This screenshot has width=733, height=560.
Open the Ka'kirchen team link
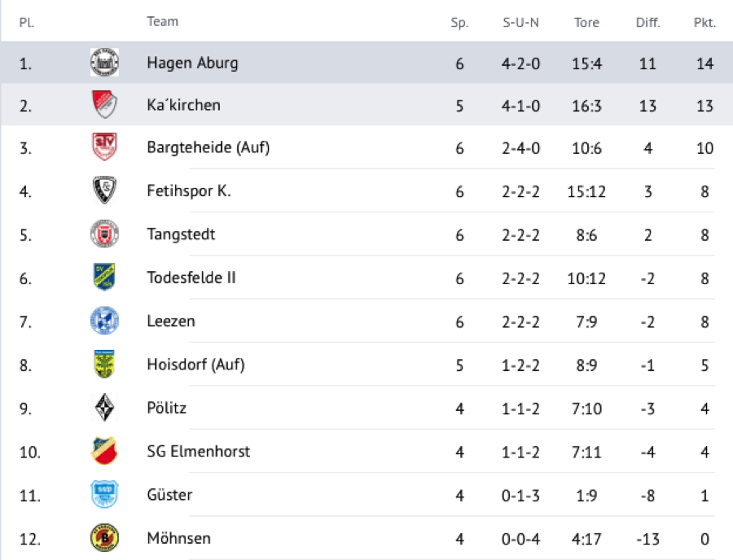(183, 106)
